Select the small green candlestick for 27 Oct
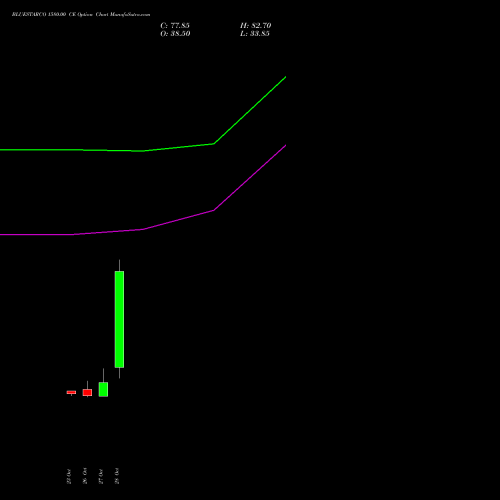This screenshot has height=500, width=500. pos(103,389)
